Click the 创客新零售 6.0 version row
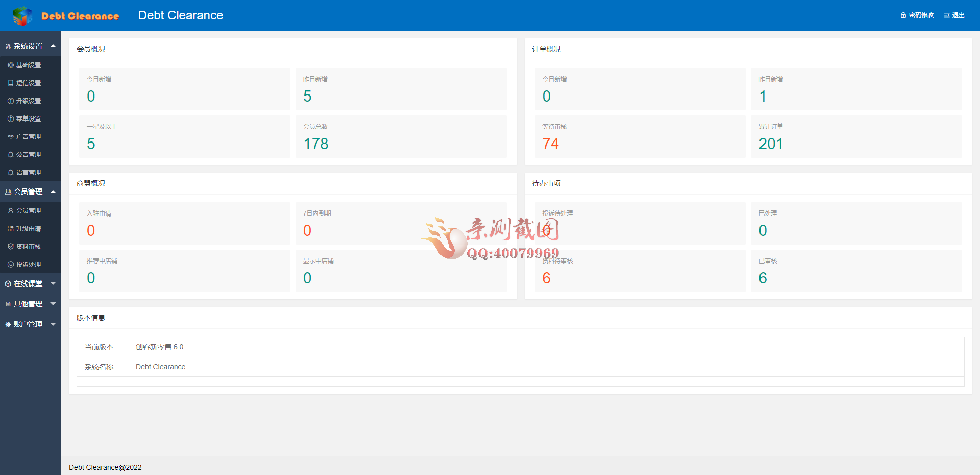The height and width of the screenshot is (475, 980). [x=159, y=347]
